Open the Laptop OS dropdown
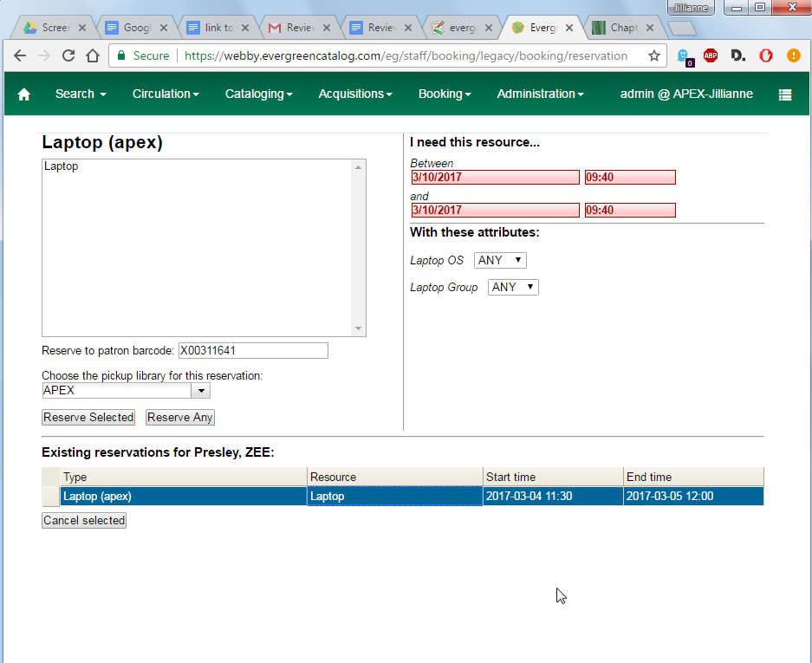Viewport: 812px width, 663px height. 500,260
